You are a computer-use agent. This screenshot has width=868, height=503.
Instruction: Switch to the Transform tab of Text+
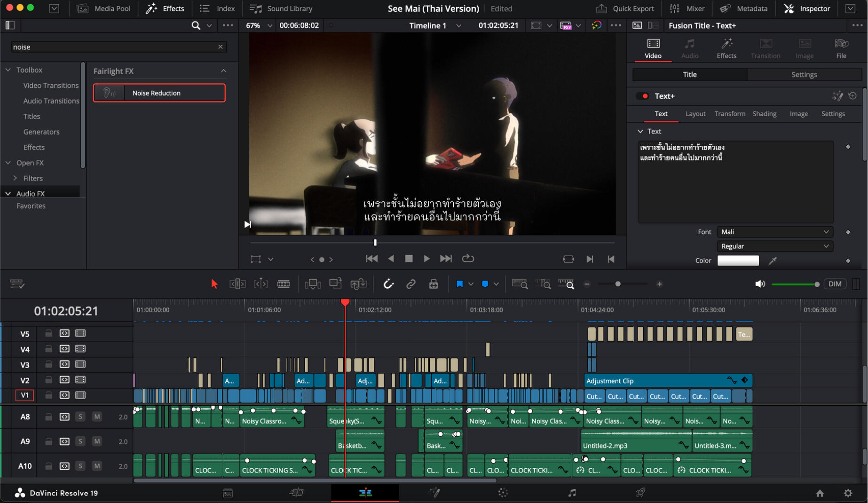tap(730, 114)
